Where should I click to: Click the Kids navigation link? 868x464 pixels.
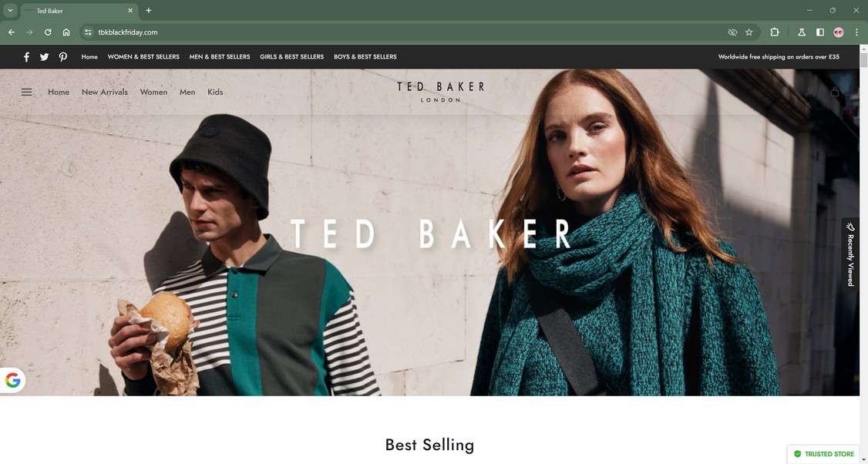[215, 92]
